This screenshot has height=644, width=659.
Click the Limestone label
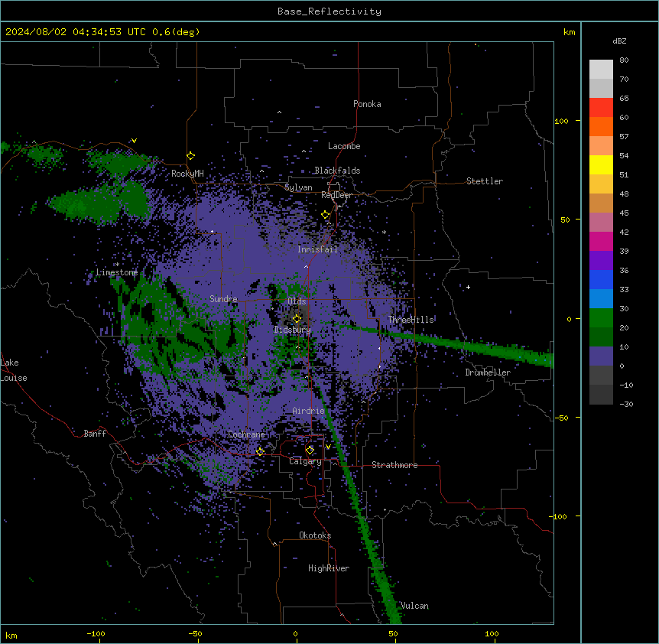coord(117,272)
